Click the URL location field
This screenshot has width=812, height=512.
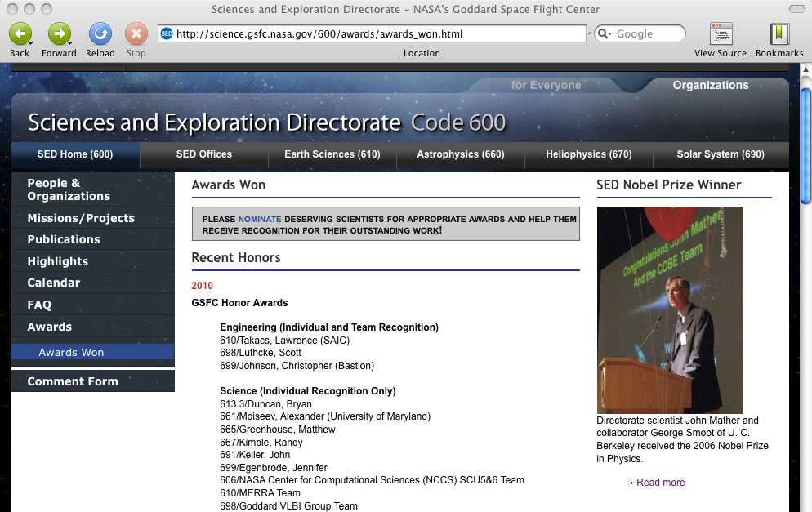click(x=372, y=33)
